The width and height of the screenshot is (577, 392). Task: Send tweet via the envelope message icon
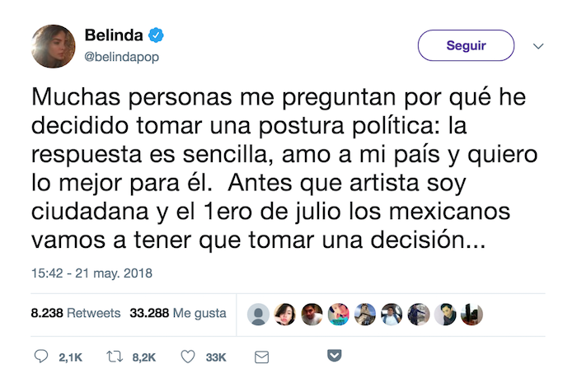coord(261,357)
